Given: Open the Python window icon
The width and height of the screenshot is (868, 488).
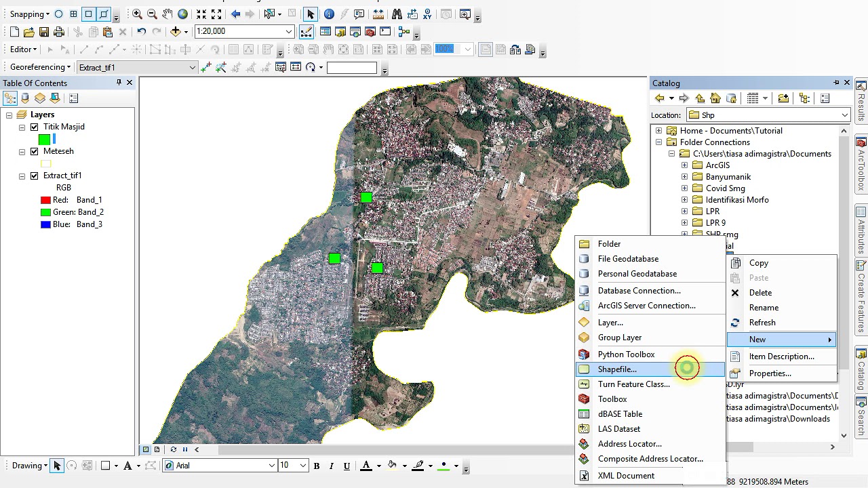Looking at the screenshot, I should click(x=385, y=32).
